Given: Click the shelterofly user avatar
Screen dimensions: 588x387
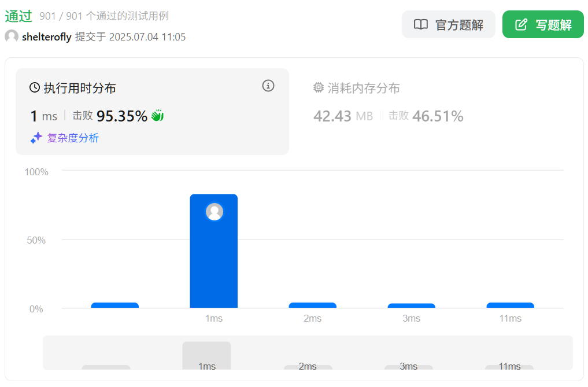Looking at the screenshot, I should pos(11,36).
